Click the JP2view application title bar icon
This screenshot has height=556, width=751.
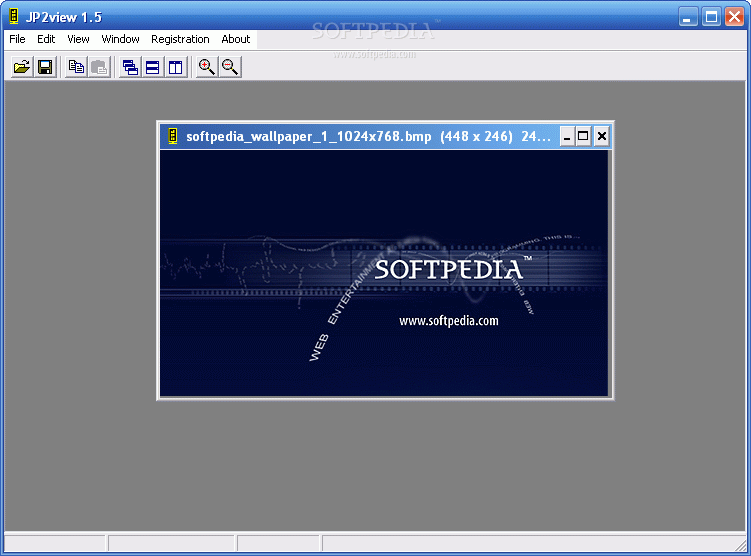click(x=14, y=16)
